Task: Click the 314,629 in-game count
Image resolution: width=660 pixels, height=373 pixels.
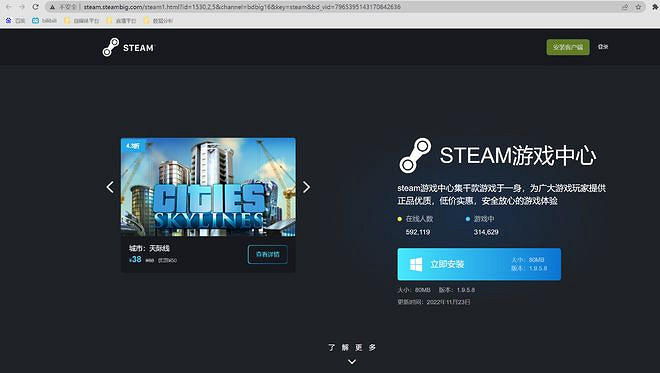Action: point(486,232)
